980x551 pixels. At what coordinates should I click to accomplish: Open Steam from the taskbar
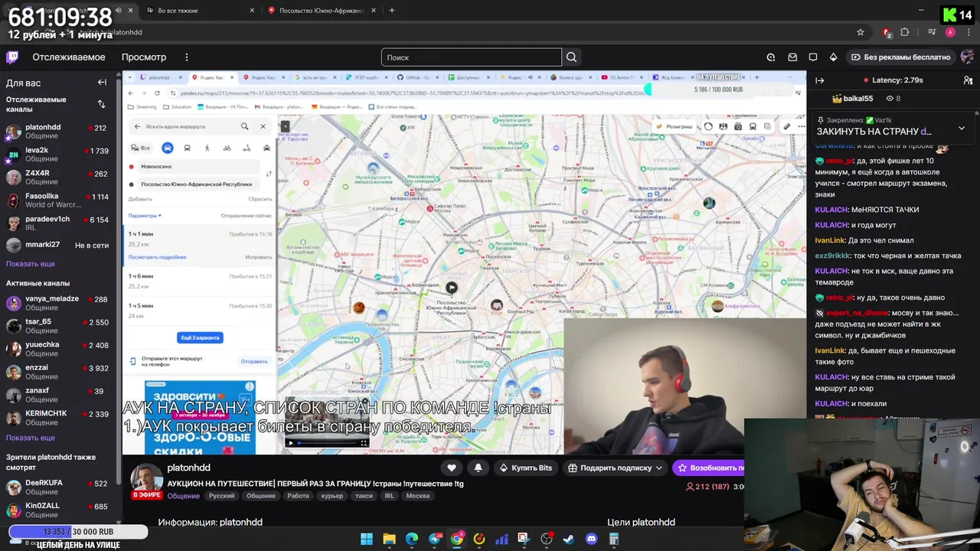tap(569, 539)
